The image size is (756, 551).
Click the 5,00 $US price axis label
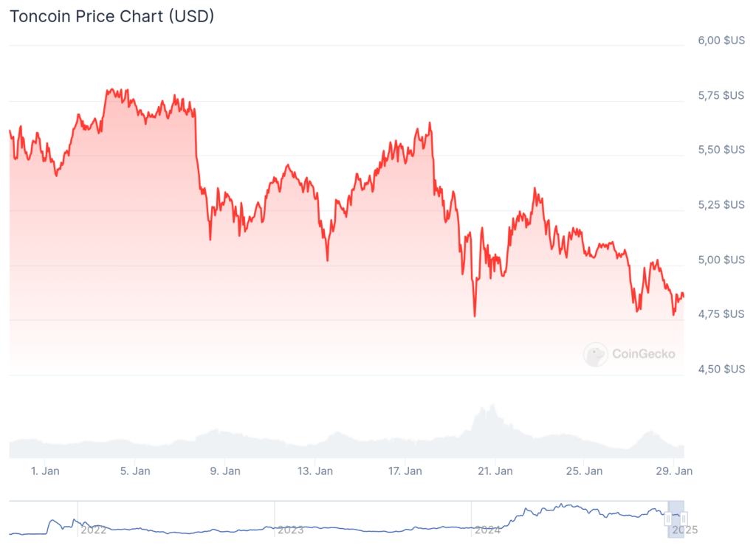click(721, 260)
